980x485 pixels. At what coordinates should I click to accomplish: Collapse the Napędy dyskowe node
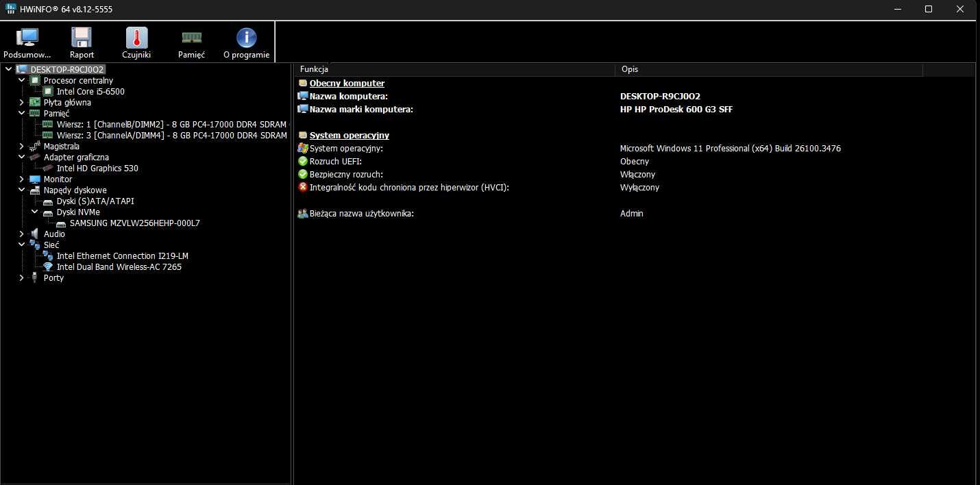[x=21, y=190]
